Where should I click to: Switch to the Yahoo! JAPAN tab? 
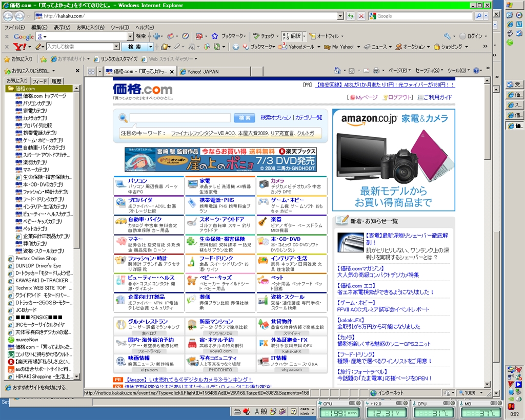(214, 72)
